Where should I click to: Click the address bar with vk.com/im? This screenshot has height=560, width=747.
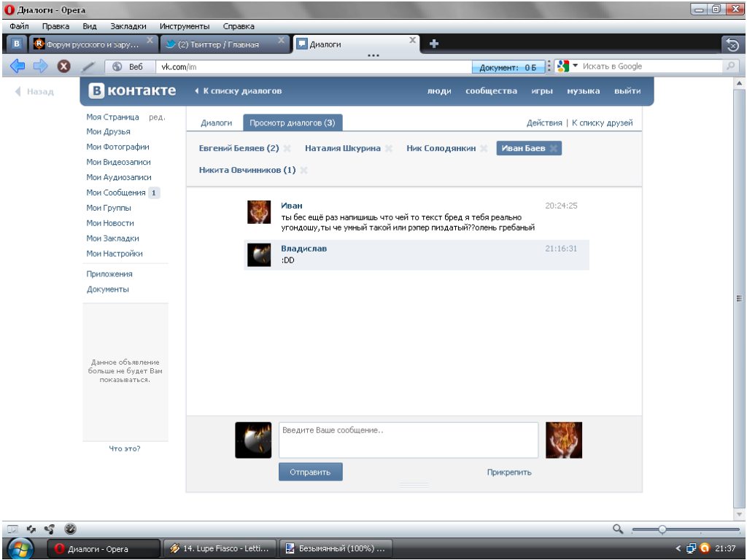pyautogui.click(x=314, y=66)
